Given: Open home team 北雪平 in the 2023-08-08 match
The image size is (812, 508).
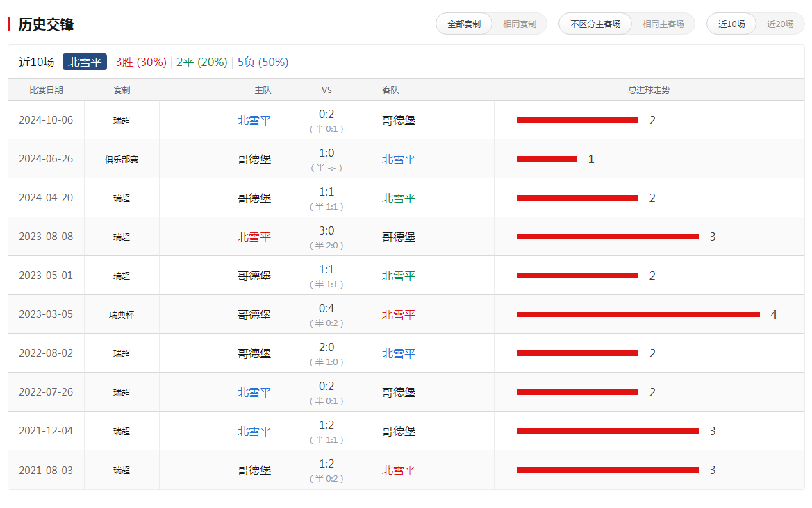Looking at the screenshot, I should pos(254,237).
